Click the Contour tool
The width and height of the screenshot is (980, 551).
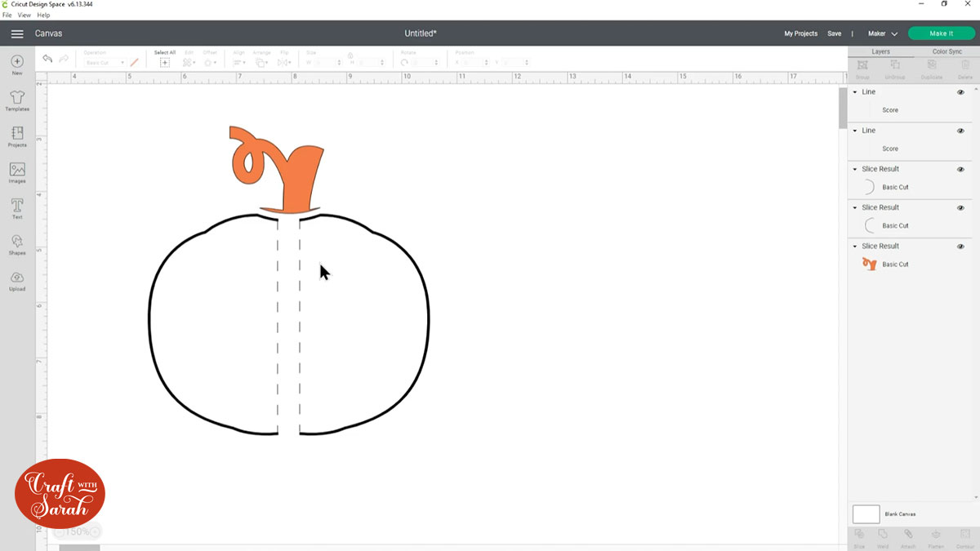pos(964,537)
